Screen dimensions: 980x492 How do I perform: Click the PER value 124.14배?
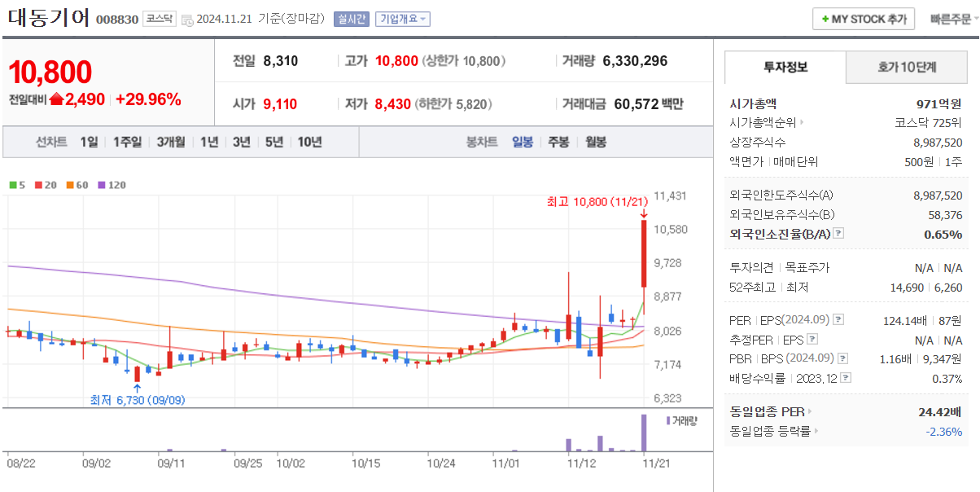(906, 320)
